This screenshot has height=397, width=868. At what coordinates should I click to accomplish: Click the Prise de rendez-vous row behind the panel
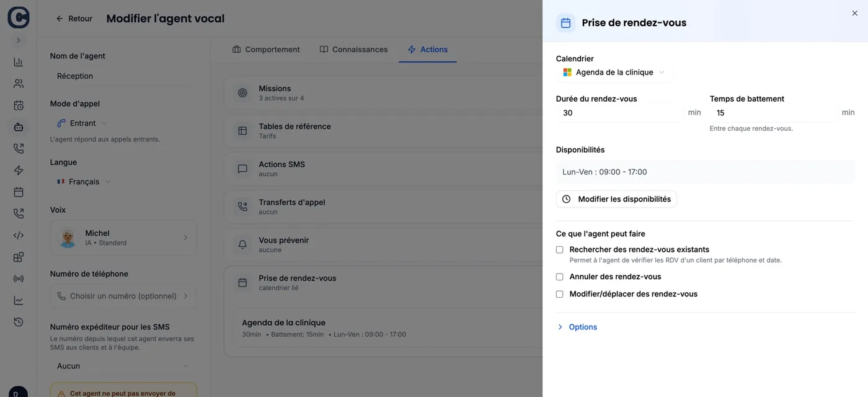(383, 283)
